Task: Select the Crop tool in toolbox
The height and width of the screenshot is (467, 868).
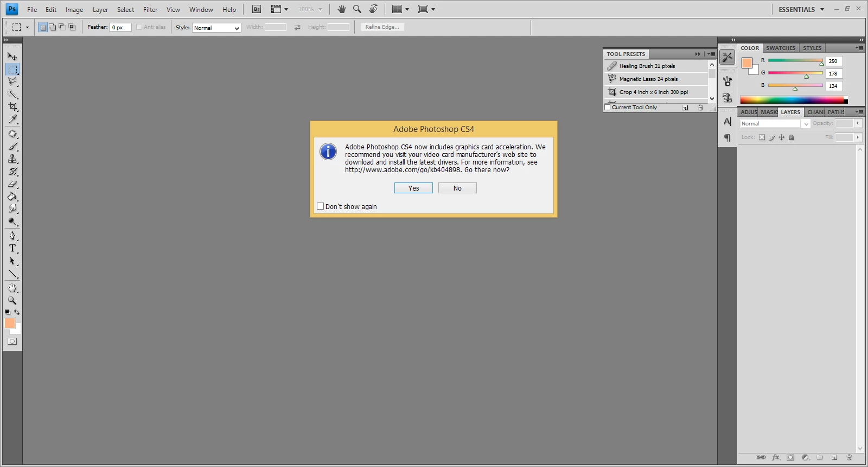Action: click(x=12, y=107)
